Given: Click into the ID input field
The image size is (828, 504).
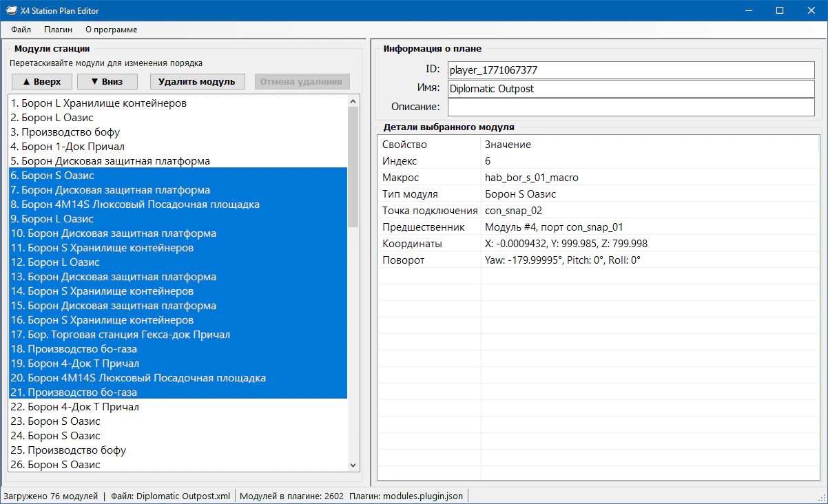Looking at the screenshot, I should point(630,70).
